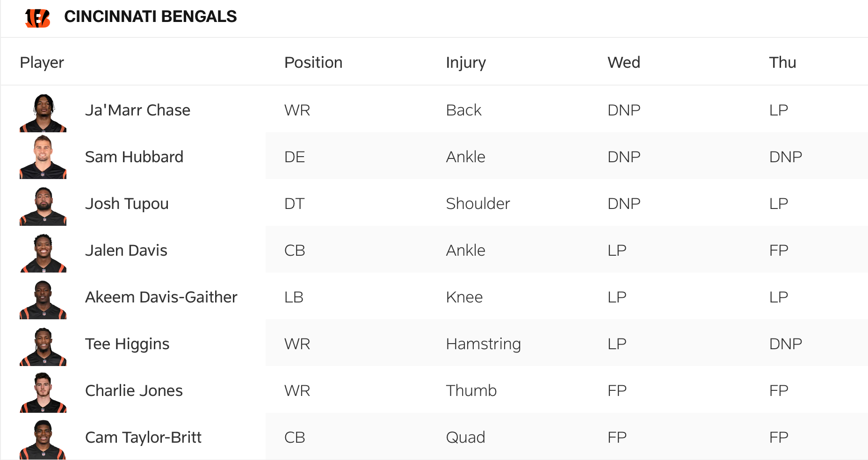
Task: Open Tee Higgins's player page link
Action: tap(127, 344)
